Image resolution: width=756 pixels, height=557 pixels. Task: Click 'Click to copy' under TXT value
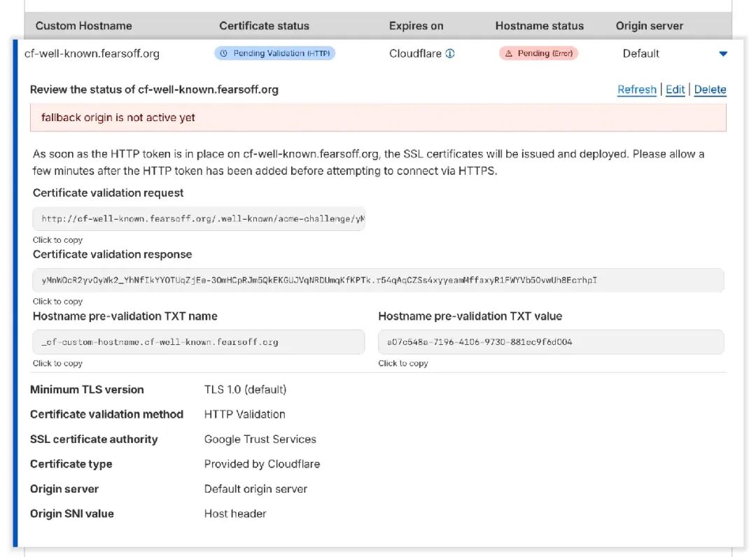pos(403,363)
